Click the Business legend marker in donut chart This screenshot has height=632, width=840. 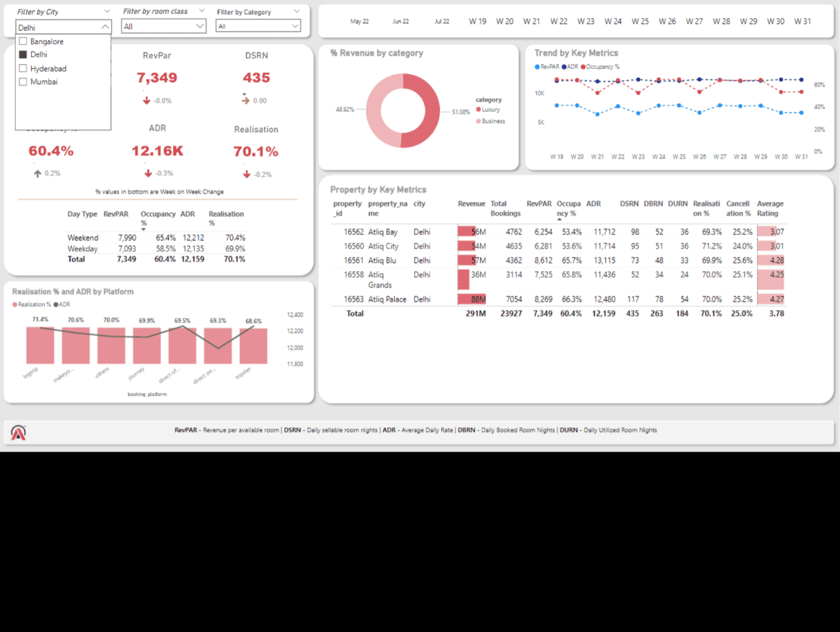478,121
